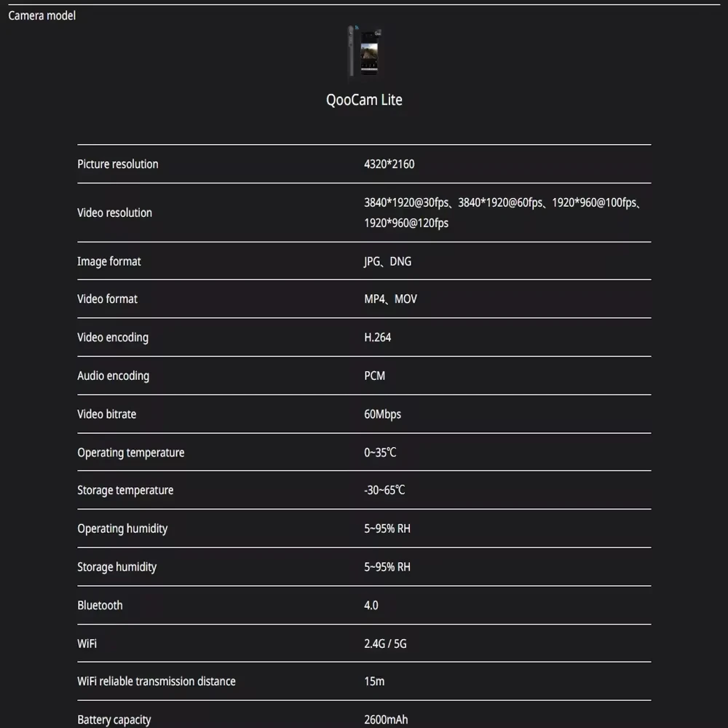The height and width of the screenshot is (728, 728).
Task: Select the Picture resolution row label
Action: [117, 165]
